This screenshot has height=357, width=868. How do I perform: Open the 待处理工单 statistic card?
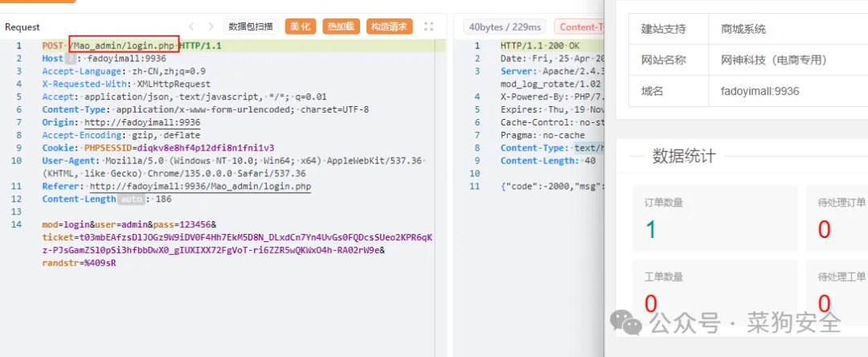pyautogui.click(x=837, y=292)
